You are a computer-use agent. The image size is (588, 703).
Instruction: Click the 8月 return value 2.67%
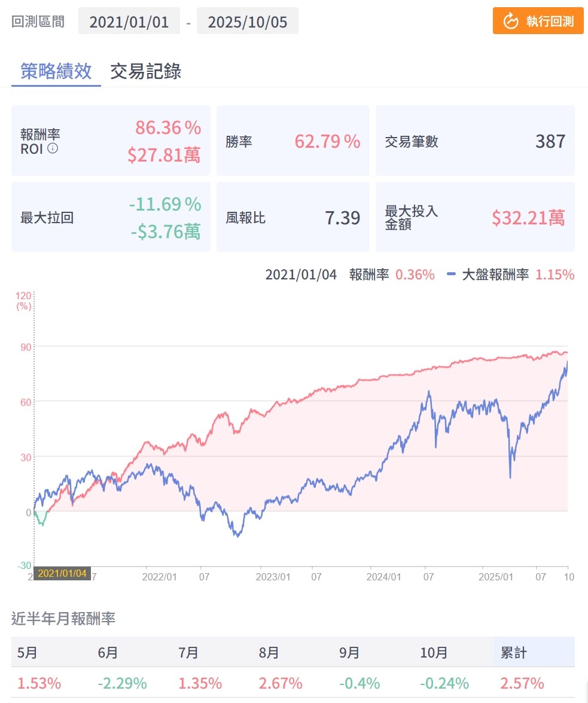pyautogui.click(x=281, y=683)
